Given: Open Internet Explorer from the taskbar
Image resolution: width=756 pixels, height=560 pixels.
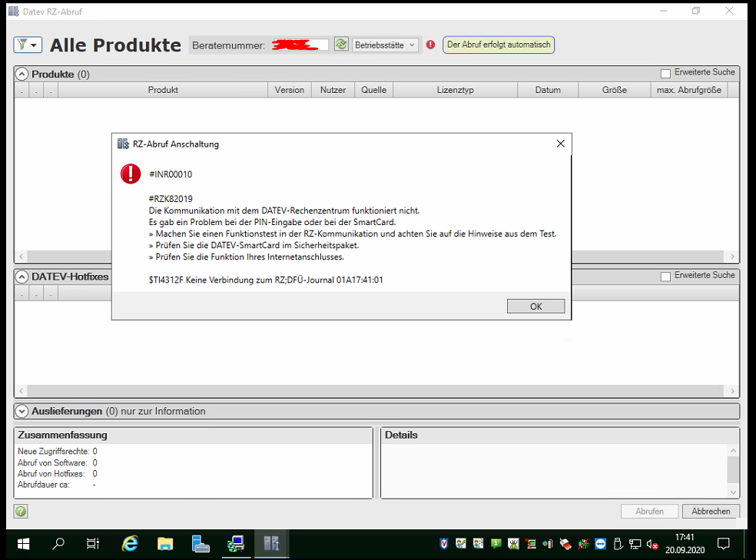Looking at the screenshot, I should tap(131, 544).
